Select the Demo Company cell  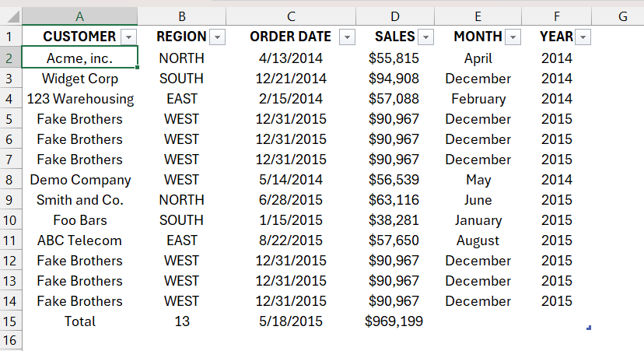coord(79,180)
